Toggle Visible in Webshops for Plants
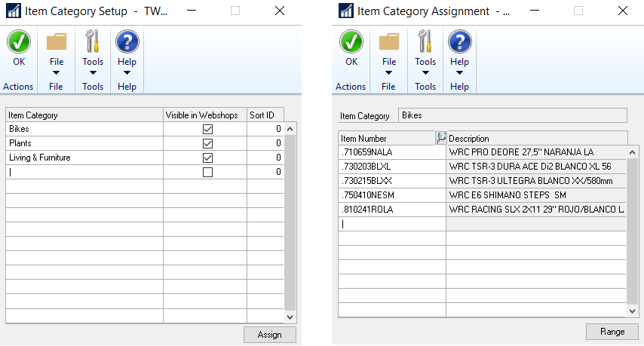Viewport: 644px width, 346px height. (x=208, y=144)
